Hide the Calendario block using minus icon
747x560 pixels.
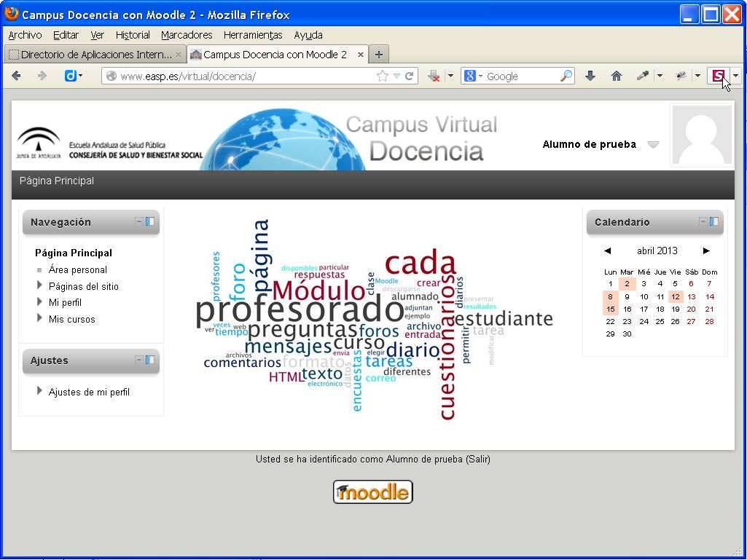[x=703, y=221]
